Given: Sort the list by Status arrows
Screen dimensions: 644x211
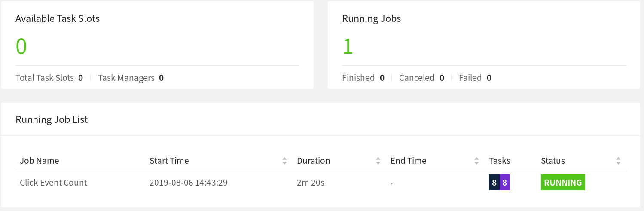Looking at the screenshot, I should (618, 161).
